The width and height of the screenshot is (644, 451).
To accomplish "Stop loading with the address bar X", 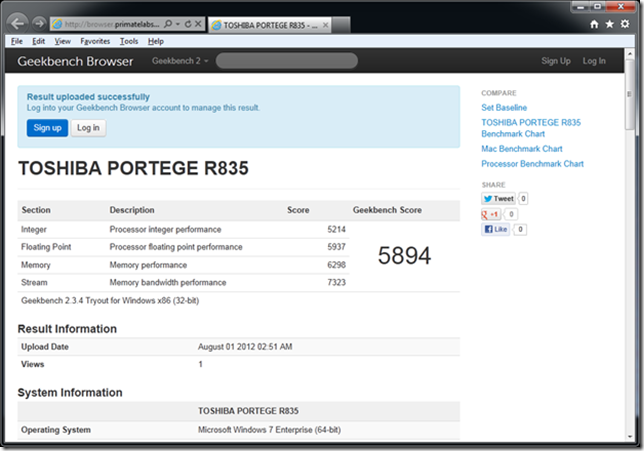I will pyautogui.click(x=198, y=24).
